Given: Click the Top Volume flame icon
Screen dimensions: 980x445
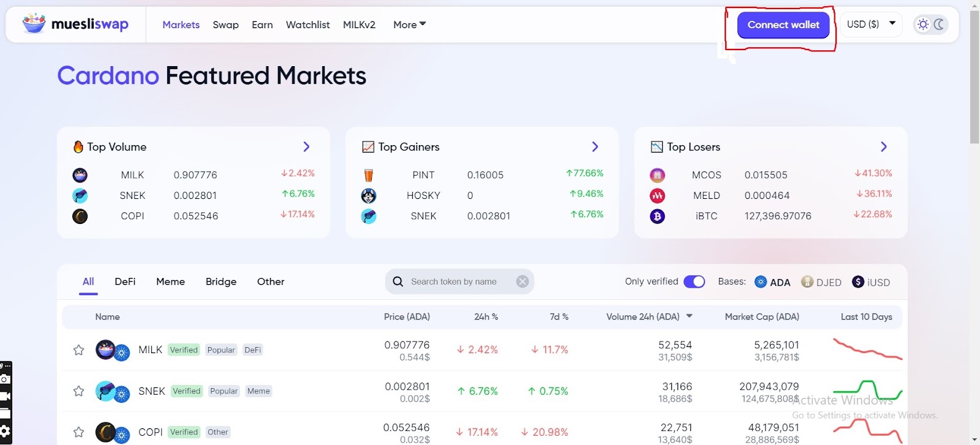Looking at the screenshot, I should 78,147.
